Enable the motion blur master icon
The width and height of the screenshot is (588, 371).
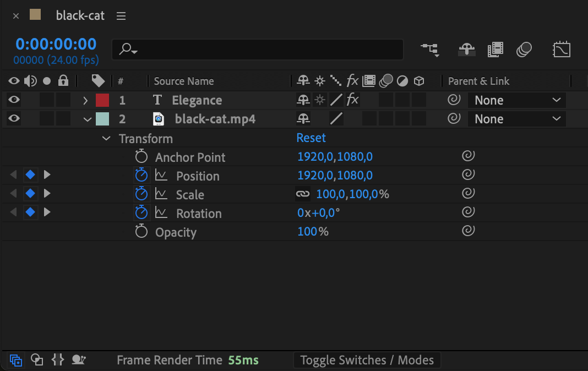(524, 50)
